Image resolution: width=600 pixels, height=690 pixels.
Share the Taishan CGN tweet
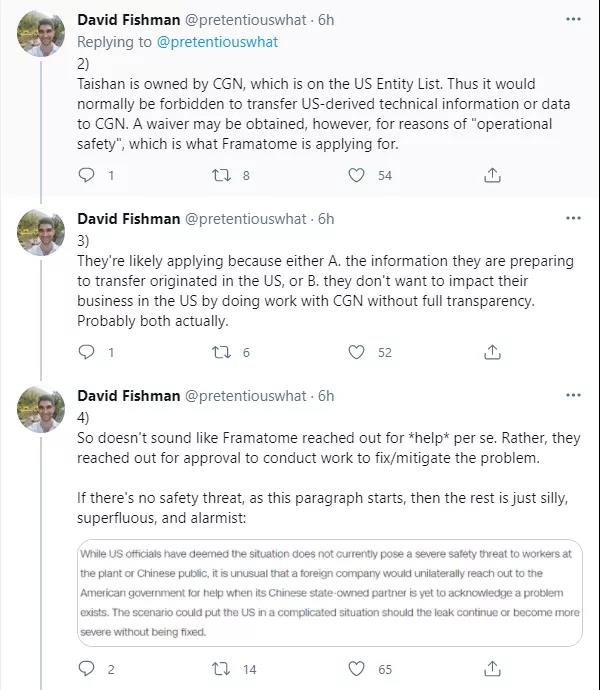pos(492,175)
